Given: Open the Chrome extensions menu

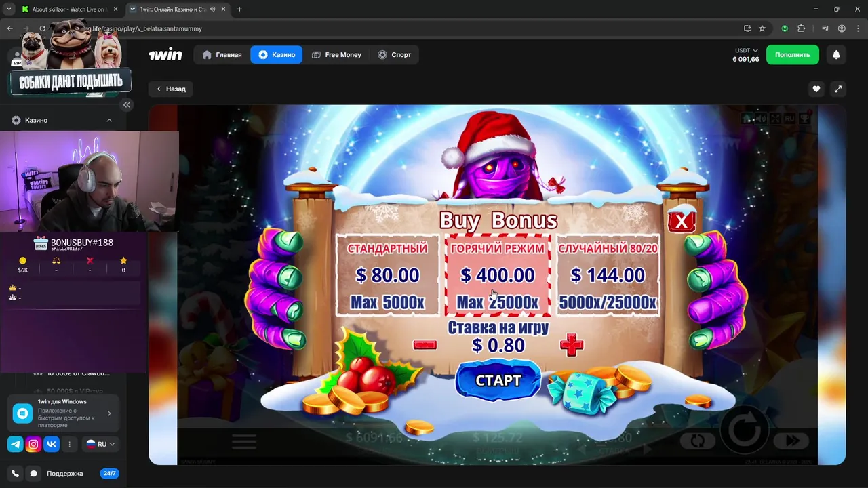Looking at the screenshot, I should (x=802, y=28).
